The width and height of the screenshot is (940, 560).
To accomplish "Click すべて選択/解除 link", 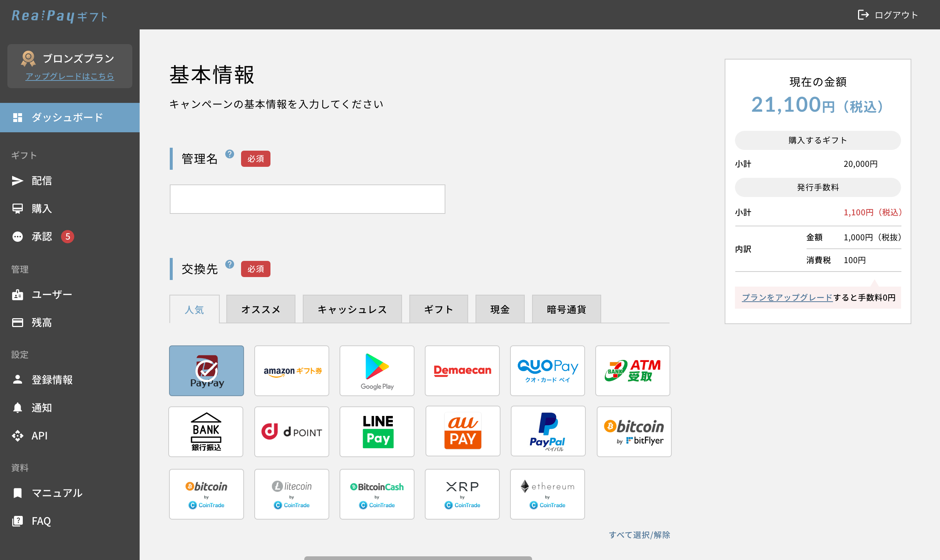I will (639, 535).
